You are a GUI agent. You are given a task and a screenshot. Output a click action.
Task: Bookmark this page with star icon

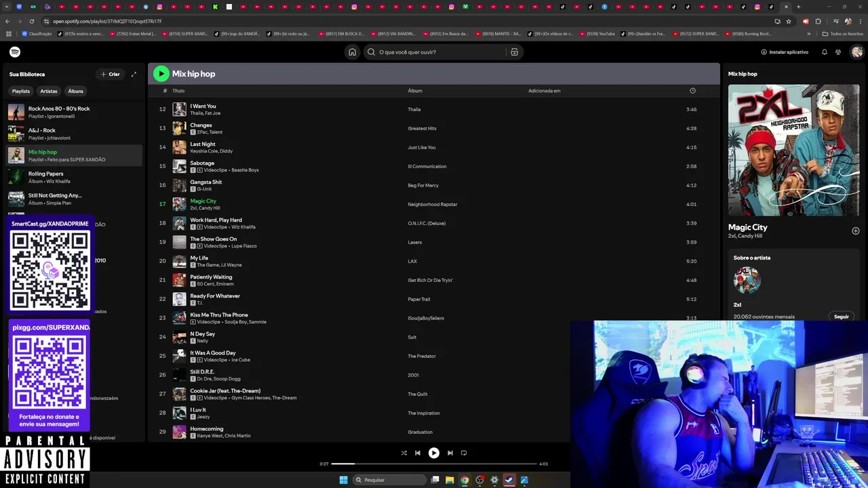789,21
